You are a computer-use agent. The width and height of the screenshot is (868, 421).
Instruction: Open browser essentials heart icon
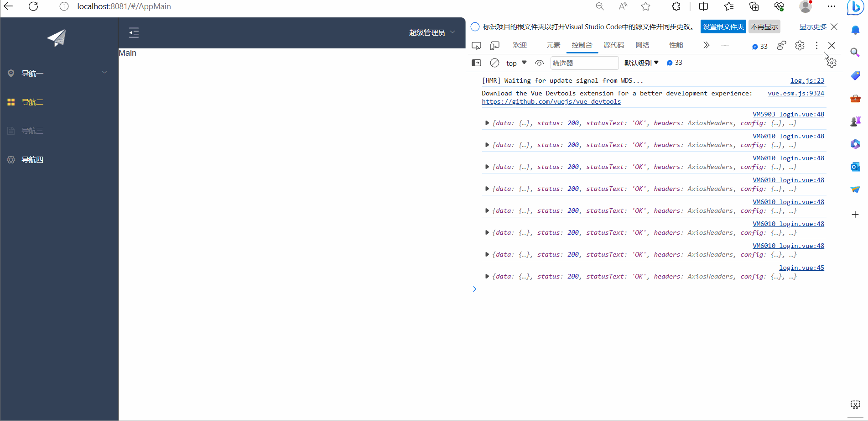(x=779, y=6)
